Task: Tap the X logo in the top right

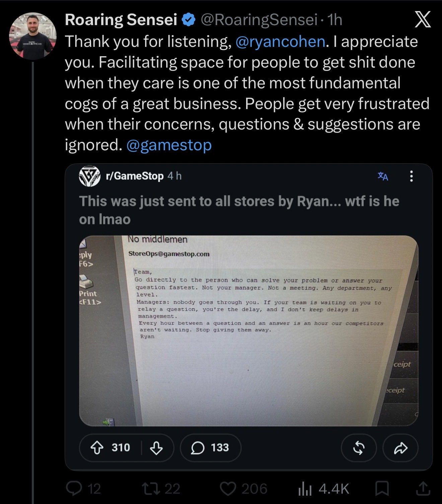Action: [x=423, y=19]
